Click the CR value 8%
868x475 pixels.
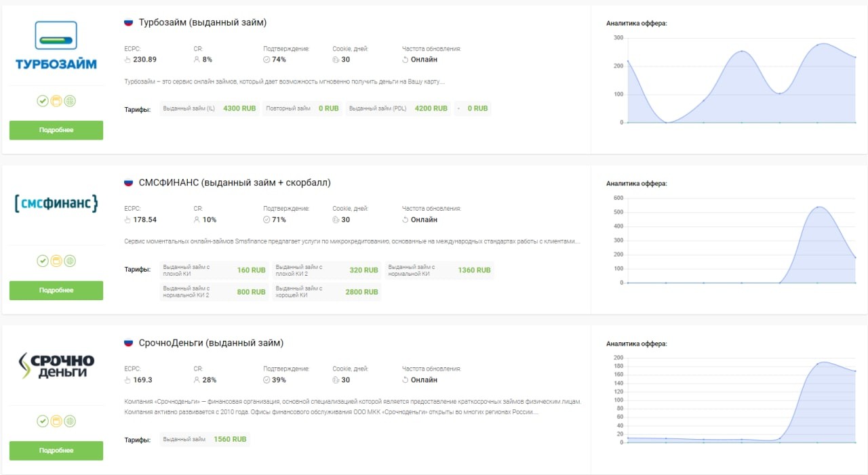[208, 60]
